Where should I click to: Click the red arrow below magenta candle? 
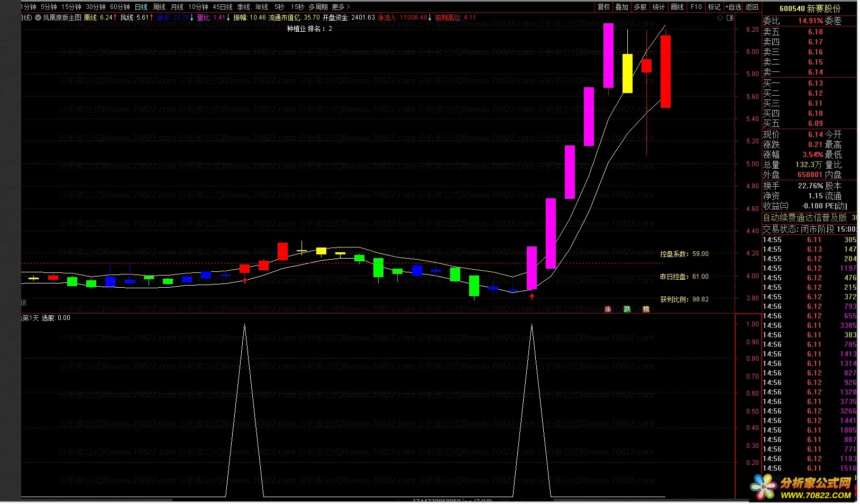(x=532, y=296)
